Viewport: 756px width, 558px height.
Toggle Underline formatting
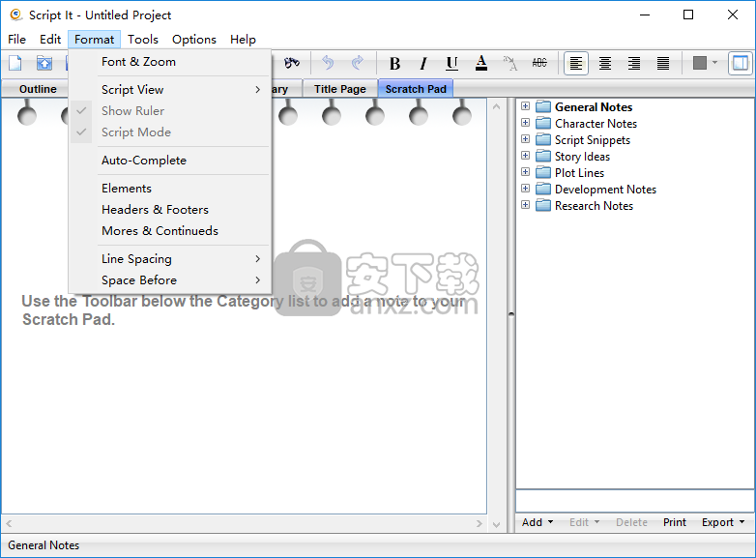tap(451, 63)
